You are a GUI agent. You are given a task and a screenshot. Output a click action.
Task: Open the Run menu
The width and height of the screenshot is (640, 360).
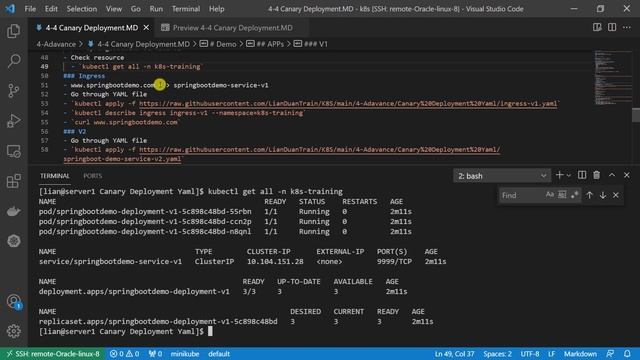(156, 9)
